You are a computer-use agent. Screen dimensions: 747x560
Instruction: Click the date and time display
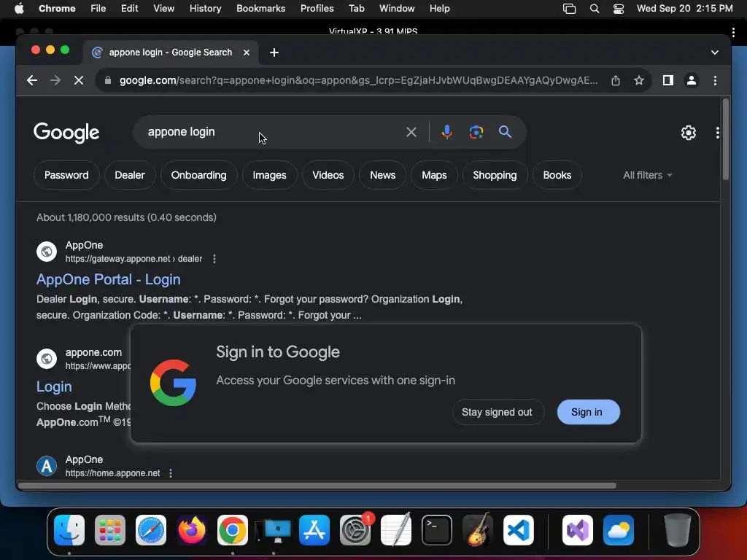684,9
